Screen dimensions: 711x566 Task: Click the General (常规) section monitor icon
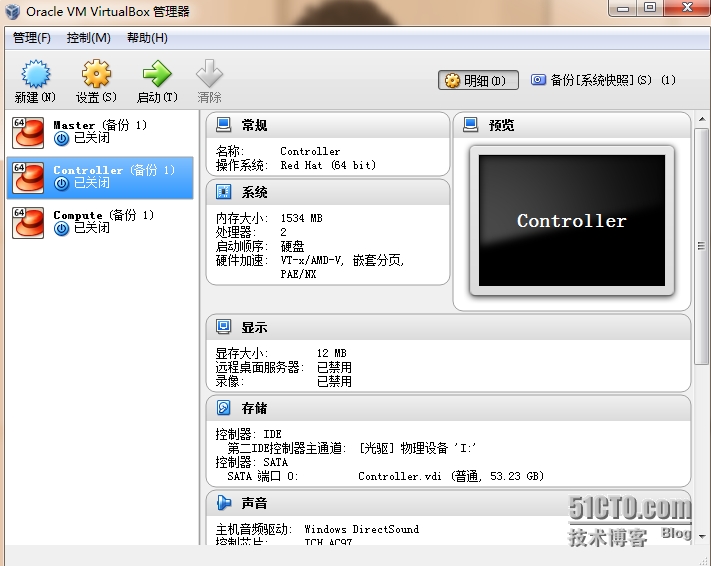coord(223,125)
